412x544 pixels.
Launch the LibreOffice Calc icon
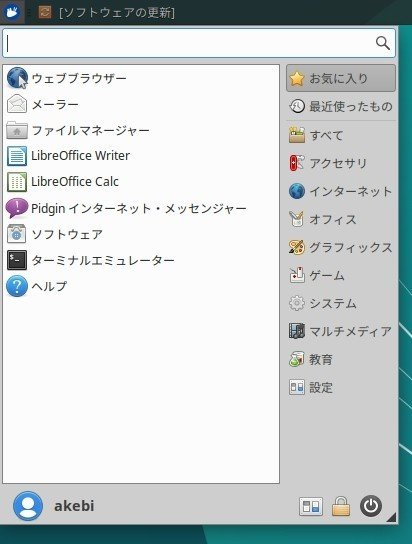17,182
